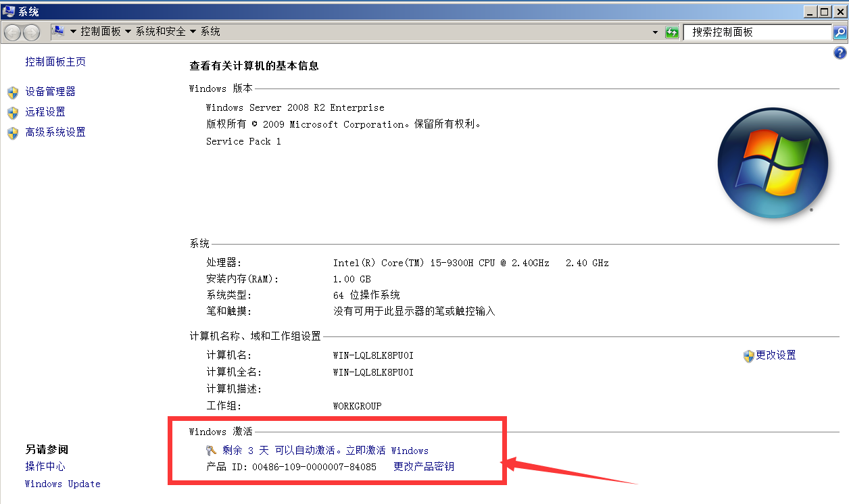Image resolution: width=849 pixels, height=504 pixels.
Task: Open Windows Update from 另请参阅
Action: [x=62, y=484]
